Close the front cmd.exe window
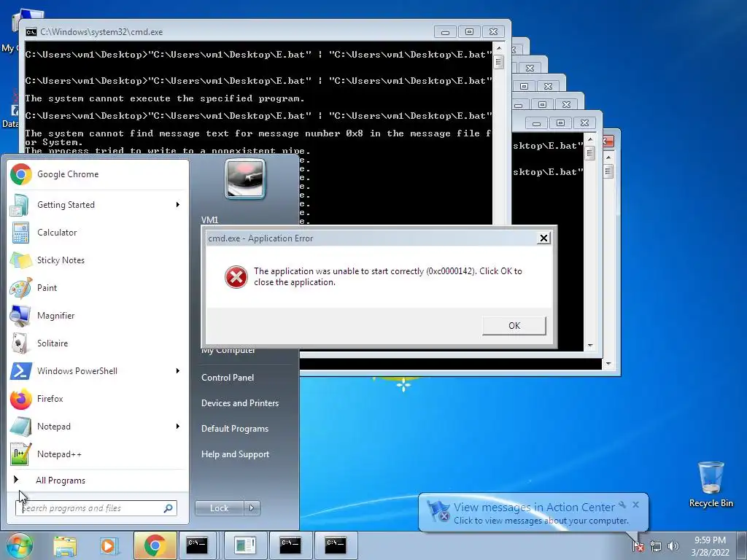Image resolution: width=747 pixels, height=560 pixels. (x=494, y=32)
